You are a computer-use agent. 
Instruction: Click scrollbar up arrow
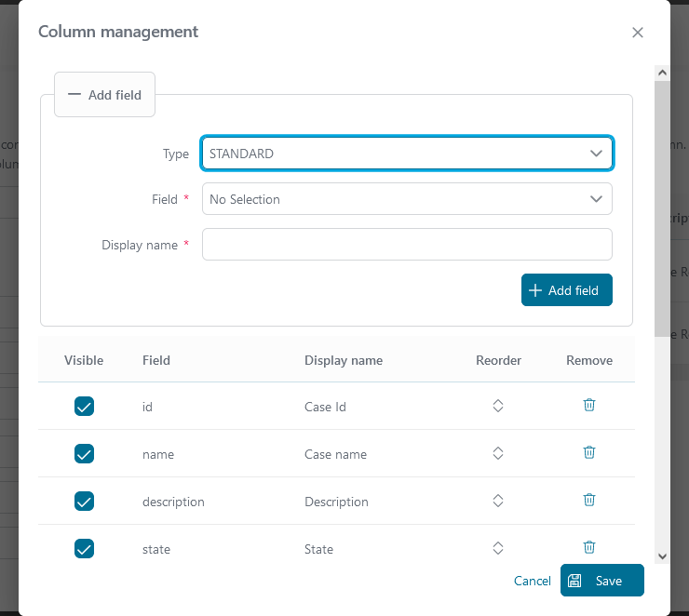click(662, 73)
